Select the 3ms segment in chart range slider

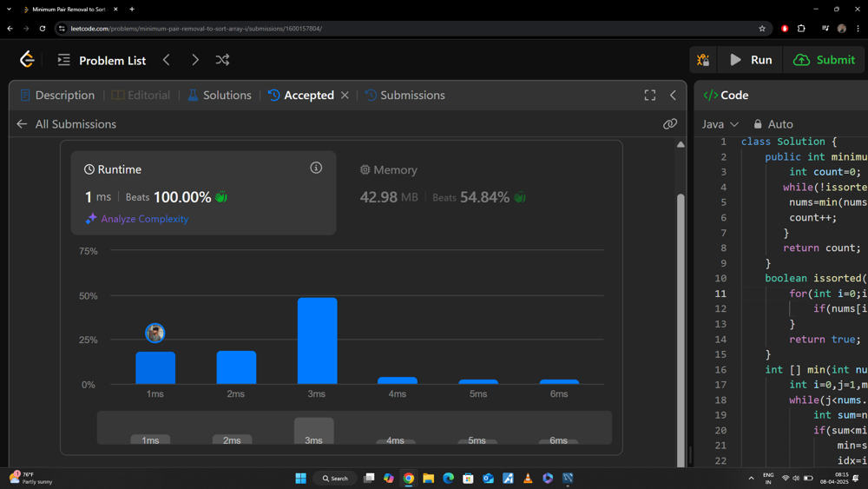[x=314, y=431]
